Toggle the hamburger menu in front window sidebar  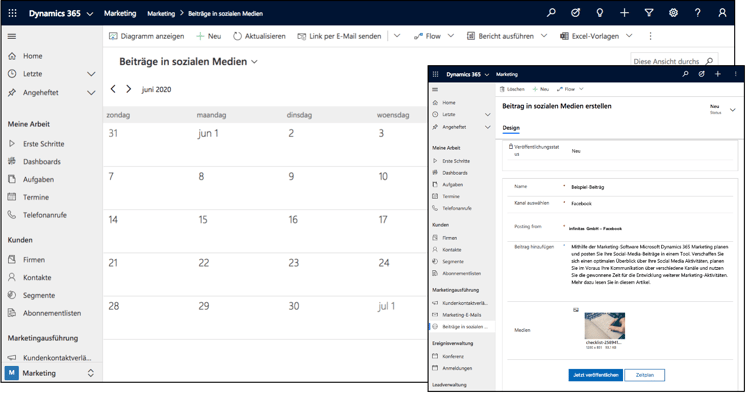[x=435, y=89]
